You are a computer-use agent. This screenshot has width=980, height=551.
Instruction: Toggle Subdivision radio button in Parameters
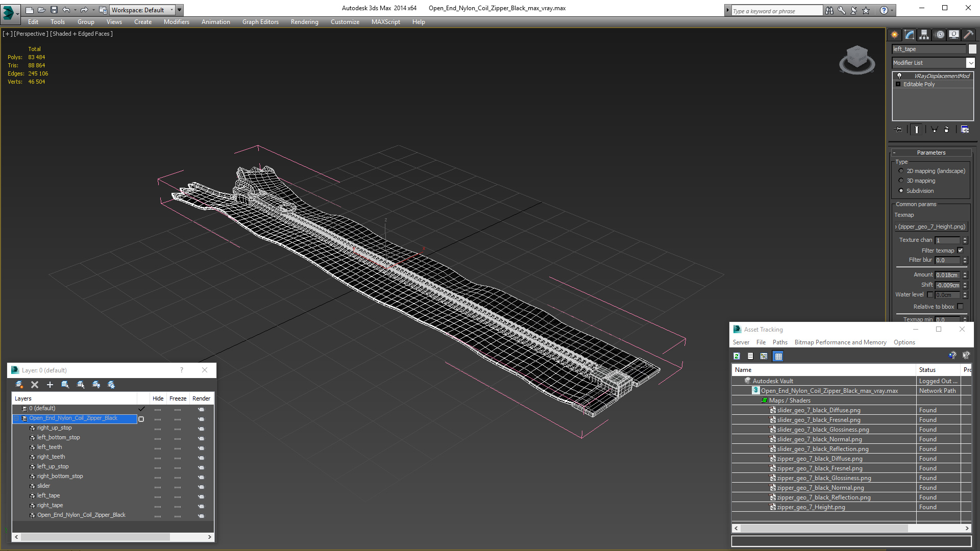click(x=901, y=190)
